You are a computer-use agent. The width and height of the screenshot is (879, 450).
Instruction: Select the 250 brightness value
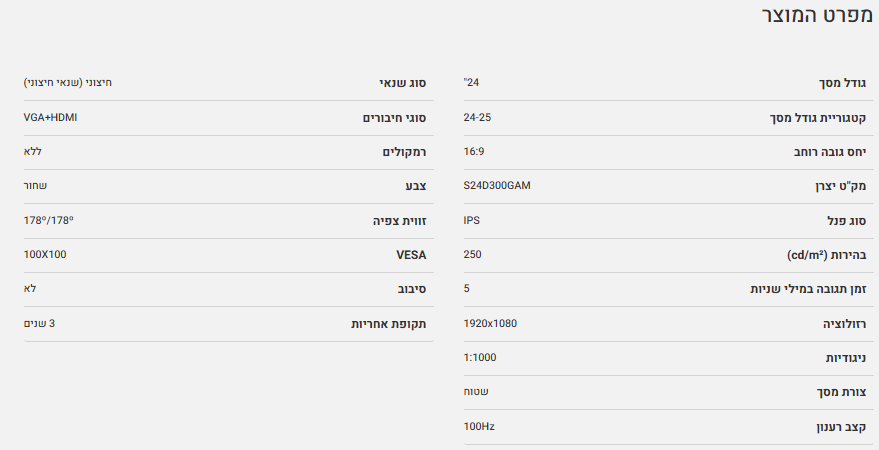[473, 254]
